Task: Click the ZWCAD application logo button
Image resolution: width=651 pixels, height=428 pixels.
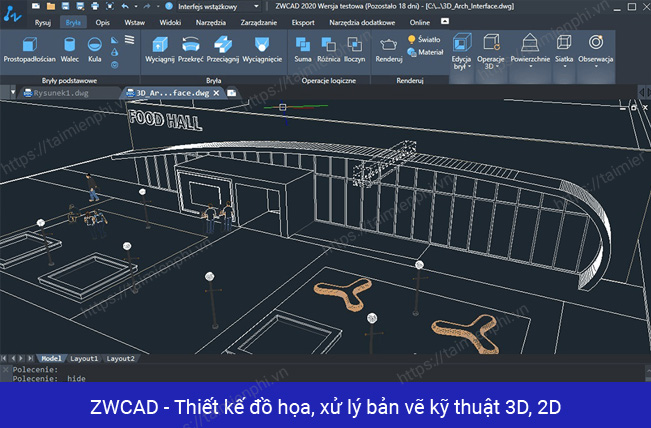Action: point(12,13)
